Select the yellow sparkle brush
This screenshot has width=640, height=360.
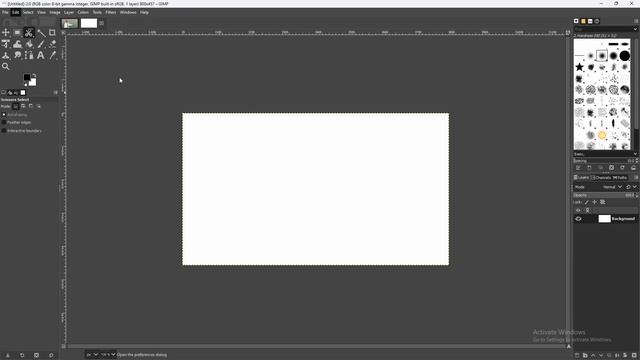602,135
